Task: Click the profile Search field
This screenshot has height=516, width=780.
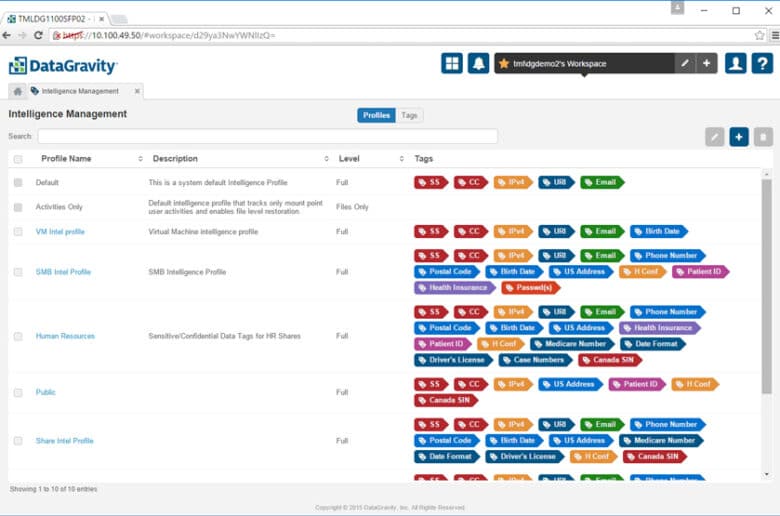Action: 268,136
